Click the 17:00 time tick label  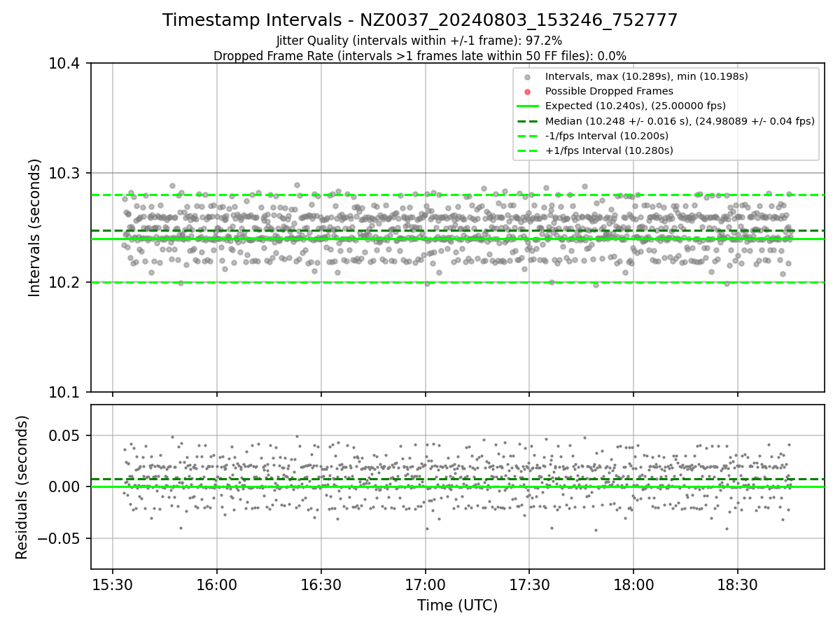pos(425,584)
